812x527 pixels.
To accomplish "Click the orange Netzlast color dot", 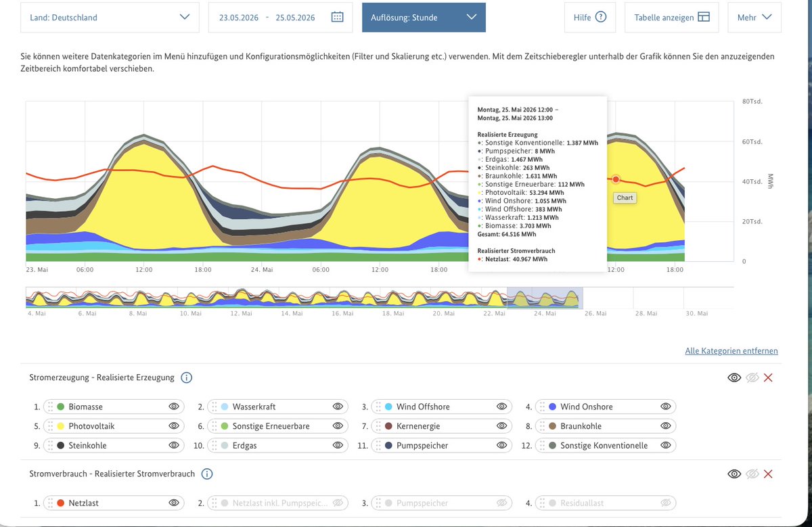I will (x=61, y=503).
